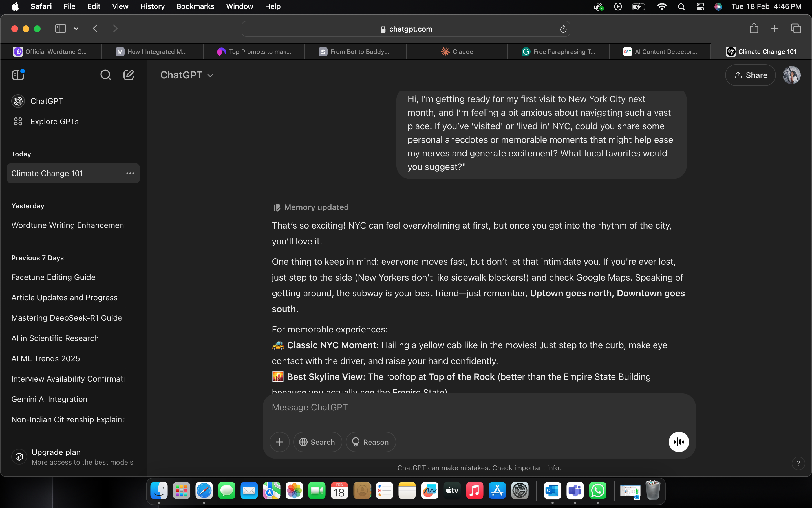Open WhatsApp from the Dock

click(x=598, y=491)
